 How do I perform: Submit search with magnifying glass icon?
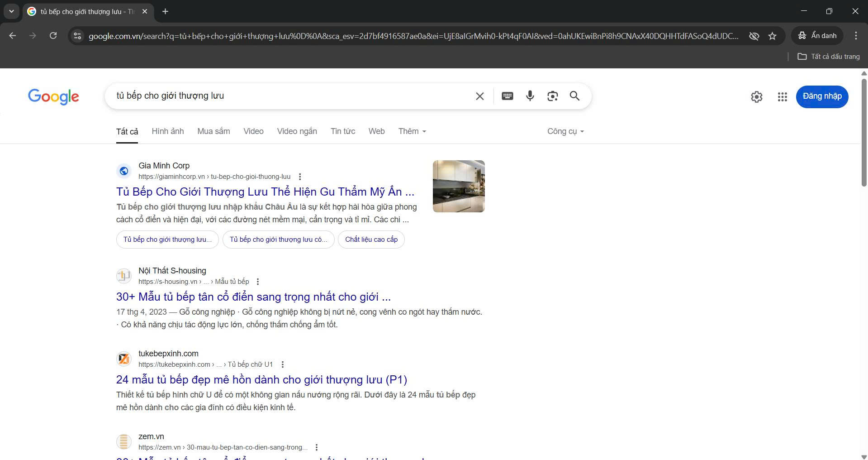pos(574,96)
